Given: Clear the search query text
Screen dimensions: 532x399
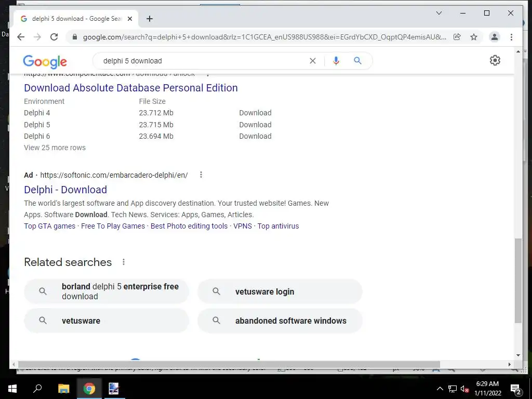Looking at the screenshot, I should [x=312, y=61].
